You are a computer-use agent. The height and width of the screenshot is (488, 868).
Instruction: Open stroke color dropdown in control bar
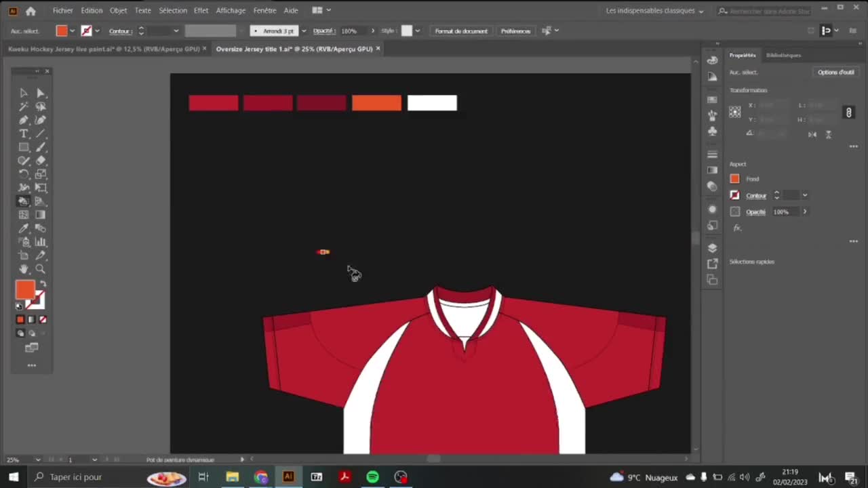coord(97,30)
